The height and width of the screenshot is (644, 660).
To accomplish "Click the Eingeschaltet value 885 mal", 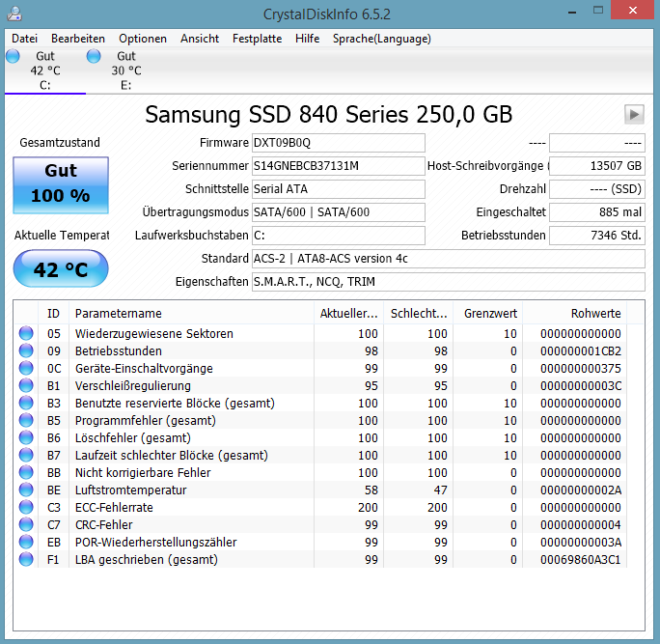I will coord(597,212).
